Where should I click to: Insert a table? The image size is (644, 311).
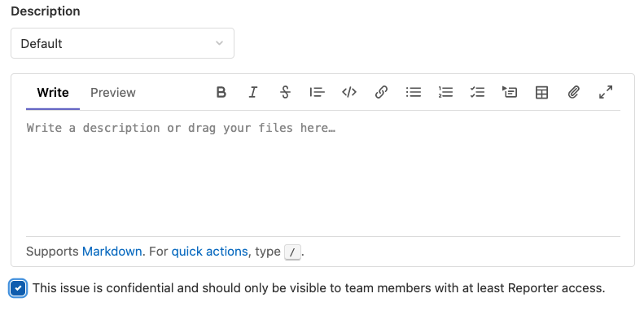[x=541, y=93]
